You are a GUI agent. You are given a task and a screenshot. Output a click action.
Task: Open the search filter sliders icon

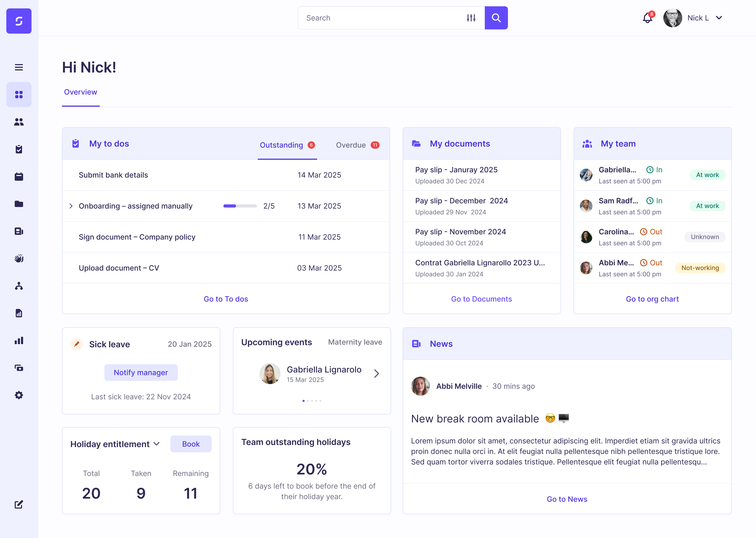point(471,18)
